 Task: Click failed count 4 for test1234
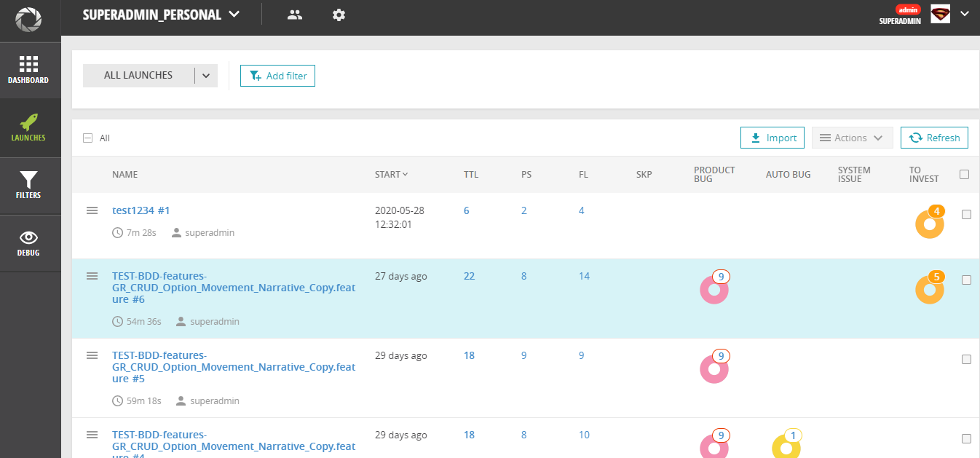click(x=581, y=210)
